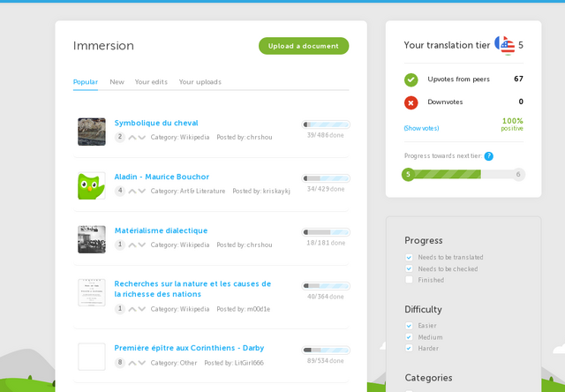The image size is (565, 392).
Task: Open Symbolique du cheval article
Action: point(156,124)
